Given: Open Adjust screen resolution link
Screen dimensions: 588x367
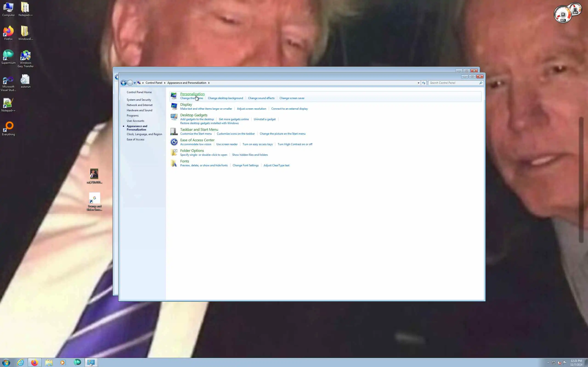Looking at the screenshot, I should pos(251,109).
